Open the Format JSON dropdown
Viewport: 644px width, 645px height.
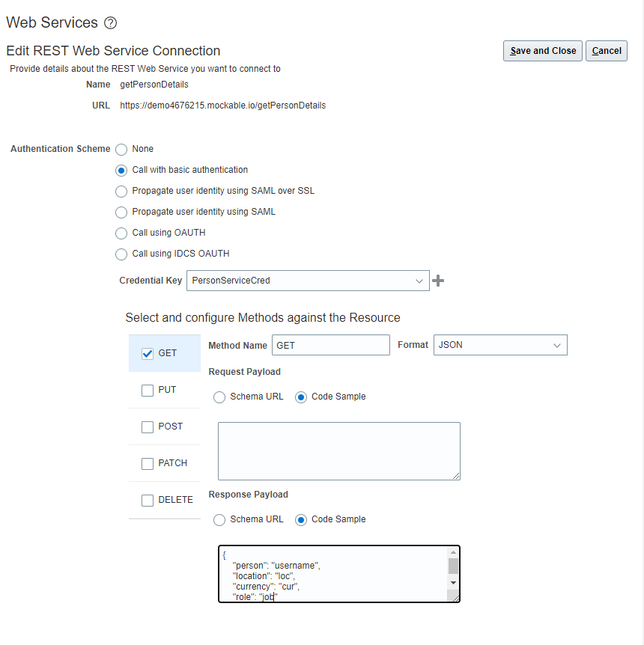click(556, 346)
